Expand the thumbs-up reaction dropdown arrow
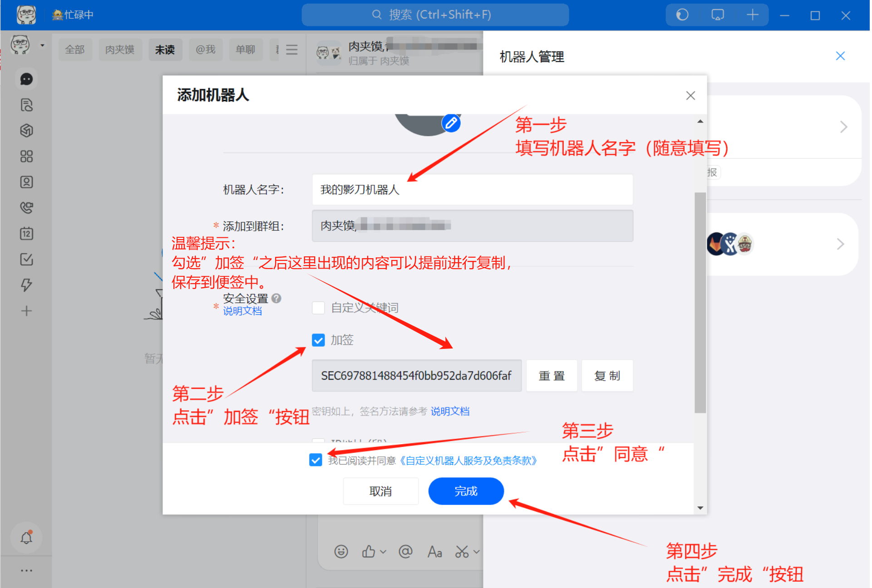Image resolution: width=872 pixels, height=588 pixels. tap(383, 552)
